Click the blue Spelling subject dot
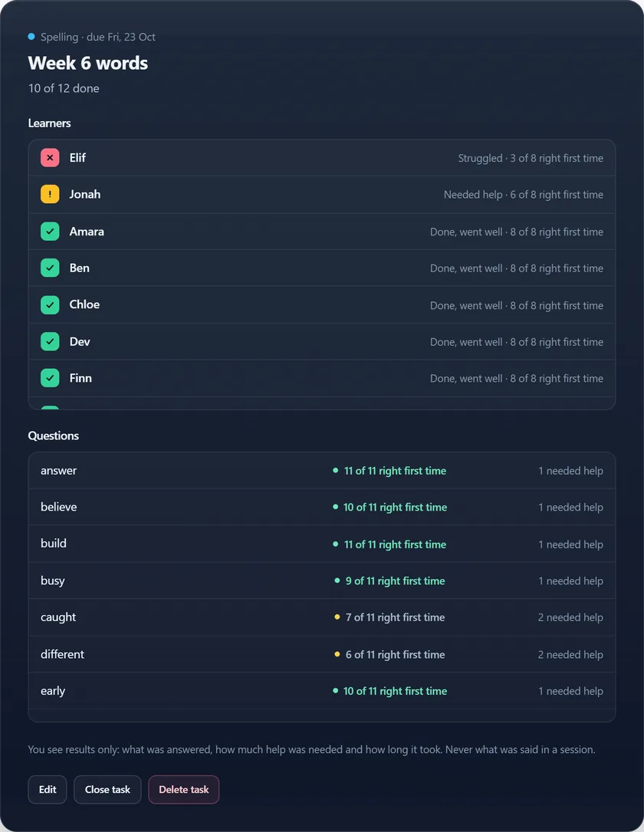Image resolution: width=644 pixels, height=832 pixels. tap(31, 37)
